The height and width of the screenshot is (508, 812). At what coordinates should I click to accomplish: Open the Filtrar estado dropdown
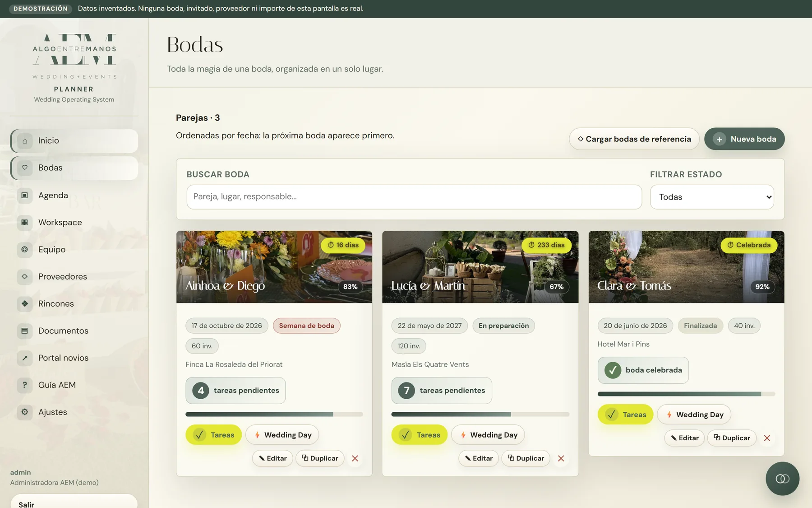tap(712, 197)
